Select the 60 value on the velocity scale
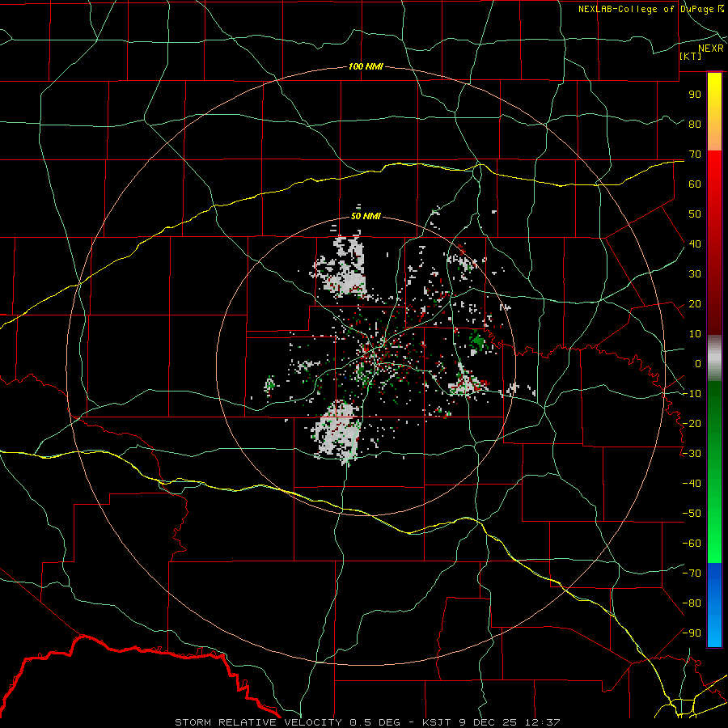This screenshot has height=728, width=728. point(695,184)
